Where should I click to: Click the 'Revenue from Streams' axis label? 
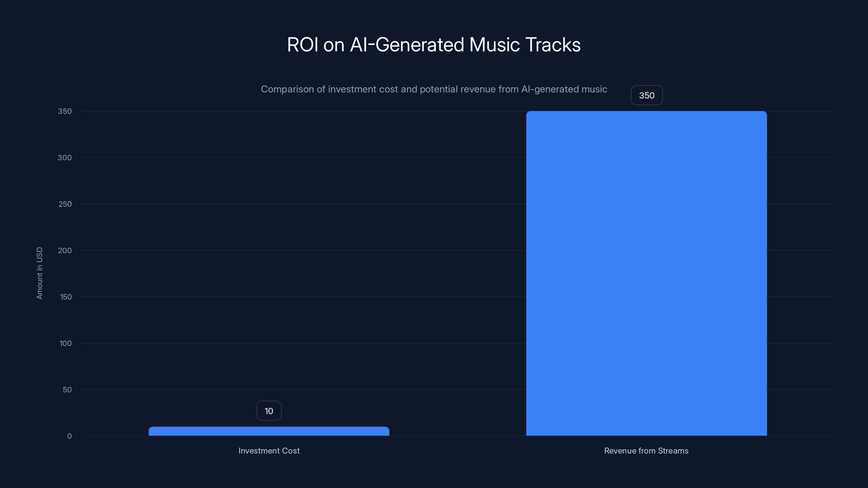click(646, 451)
